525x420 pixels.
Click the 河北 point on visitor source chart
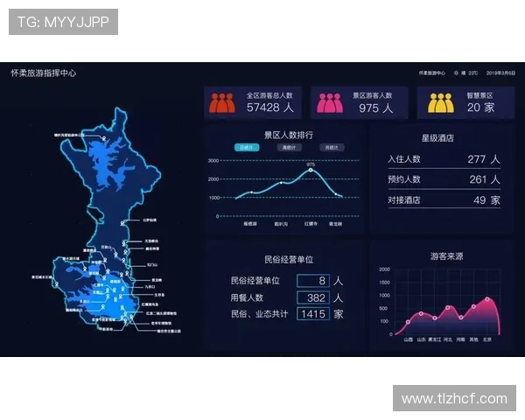[448, 307]
